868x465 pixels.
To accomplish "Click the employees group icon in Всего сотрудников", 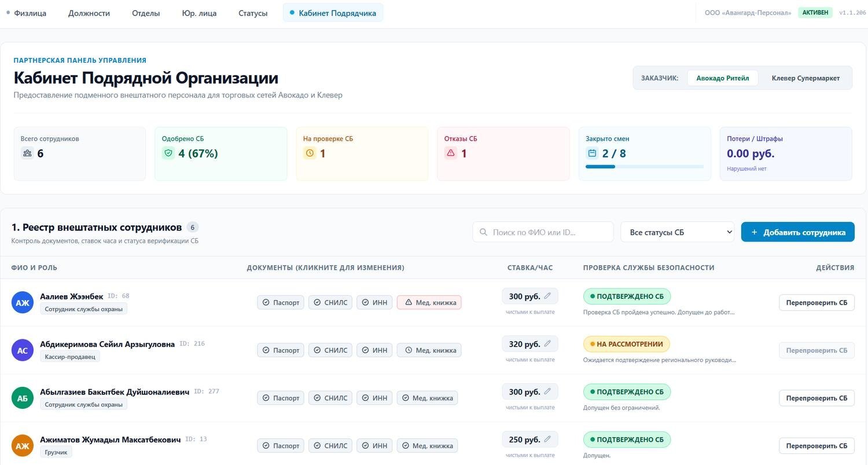I will click(x=27, y=153).
